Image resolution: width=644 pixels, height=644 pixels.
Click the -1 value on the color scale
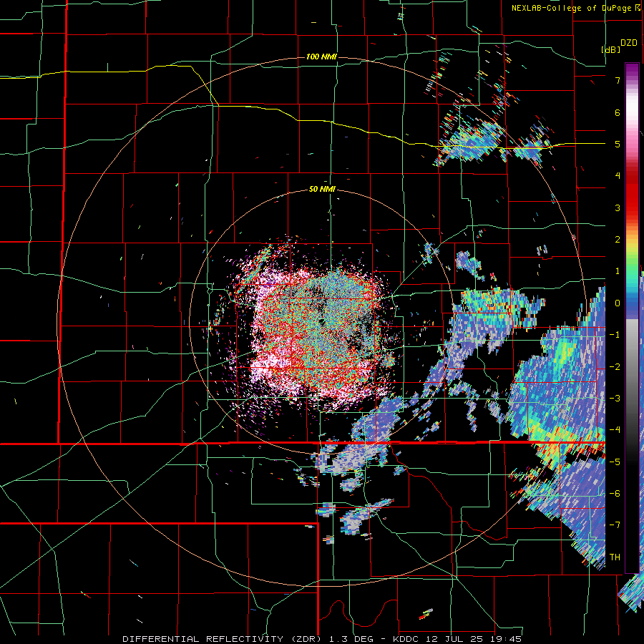pos(615,335)
